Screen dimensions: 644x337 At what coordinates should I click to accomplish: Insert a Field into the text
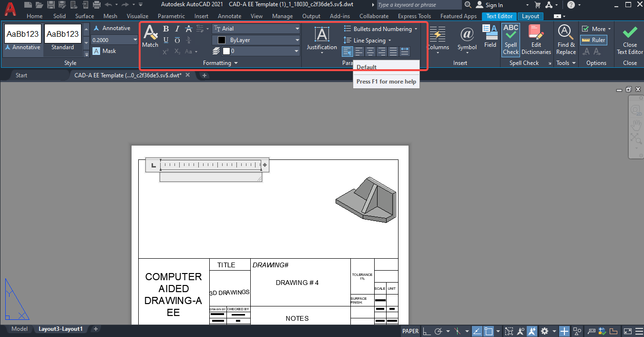coord(490,36)
